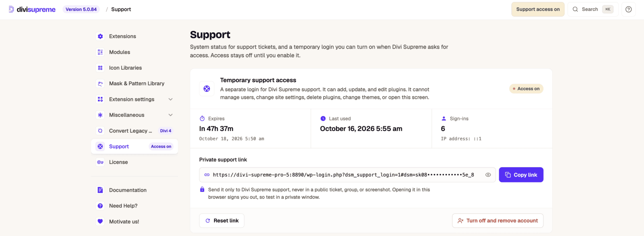Click the Access on badge in sidebar
644x236 pixels.
[161, 146]
